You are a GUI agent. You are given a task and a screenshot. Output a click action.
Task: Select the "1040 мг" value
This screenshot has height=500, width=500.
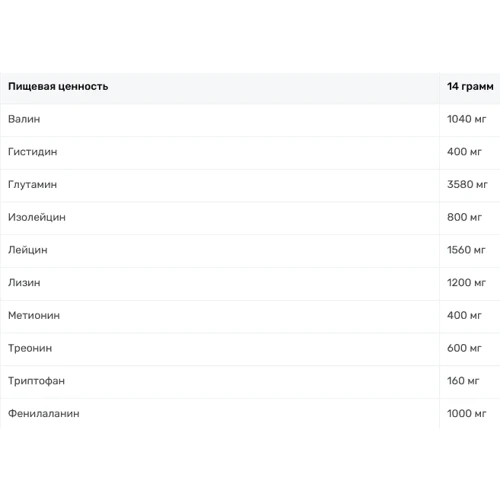466,119
